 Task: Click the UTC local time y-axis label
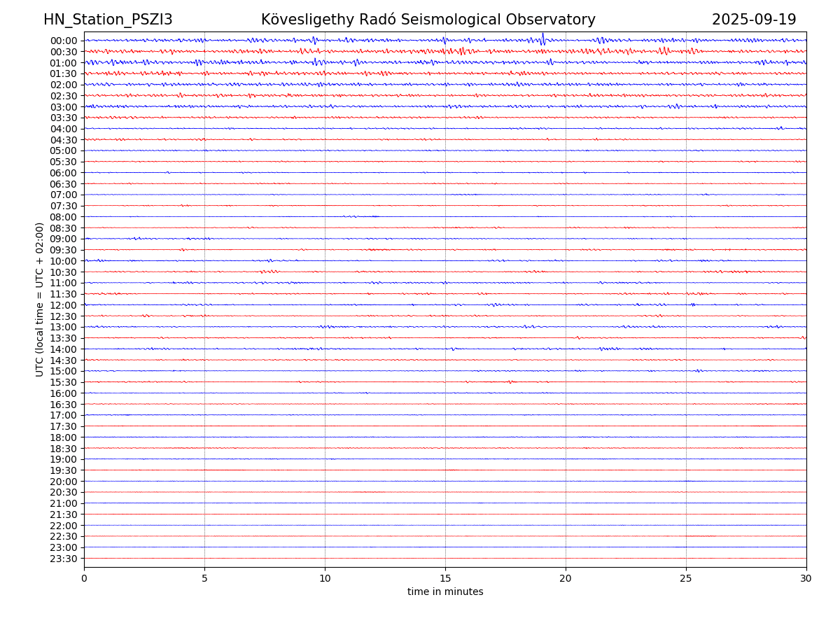click(40, 299)
